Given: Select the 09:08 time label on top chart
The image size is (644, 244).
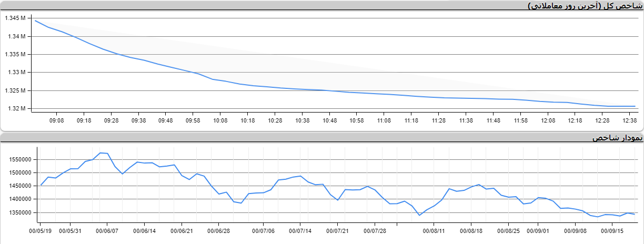Looking at the screenshot, I should coord(56,120).
